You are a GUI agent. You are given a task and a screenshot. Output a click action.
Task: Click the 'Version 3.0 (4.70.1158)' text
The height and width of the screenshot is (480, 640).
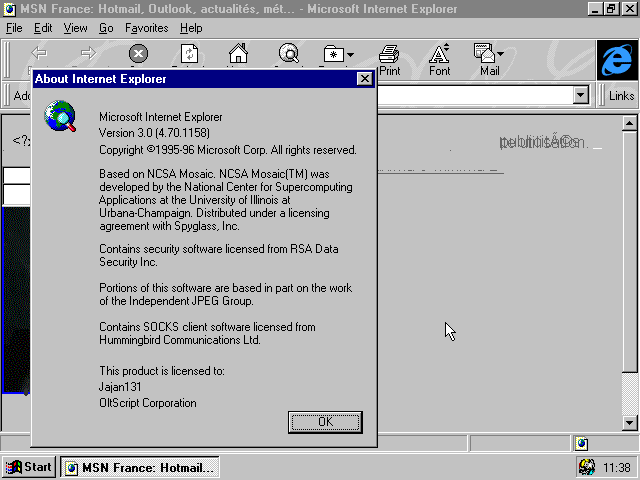(154, 133)
